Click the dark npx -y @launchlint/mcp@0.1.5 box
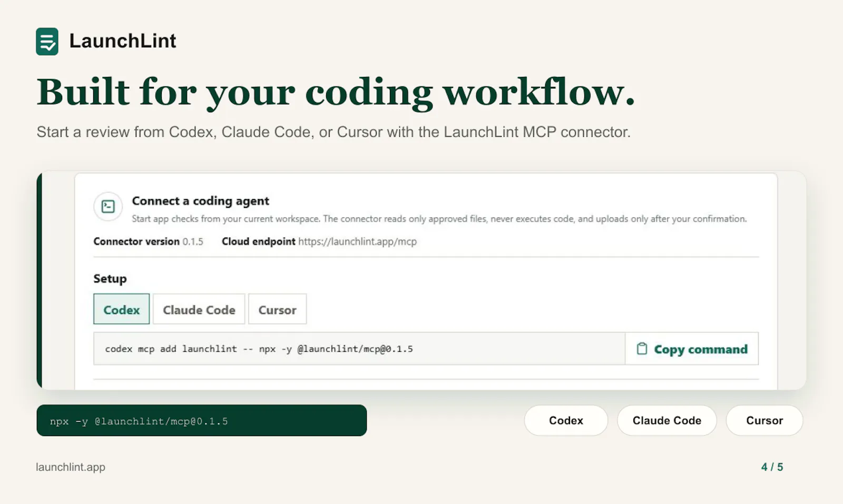Image resolution: width=843 pixels, height=504 pixels. 202,420
